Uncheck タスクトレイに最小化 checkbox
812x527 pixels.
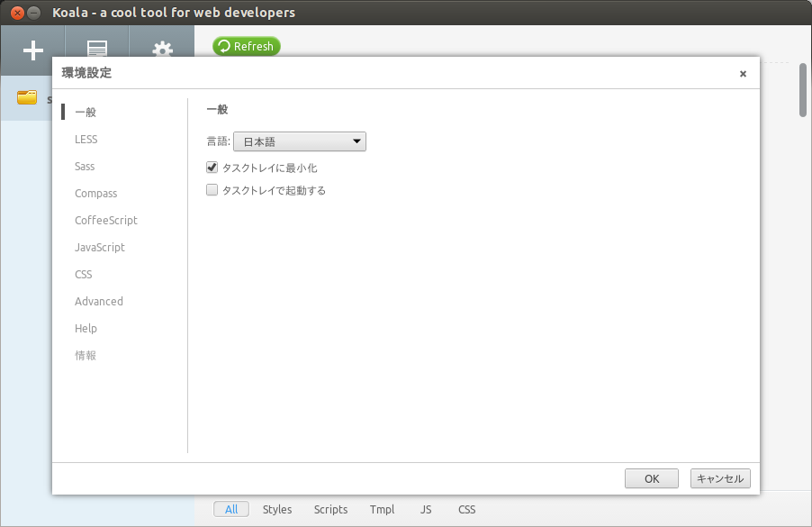point(212,168)
